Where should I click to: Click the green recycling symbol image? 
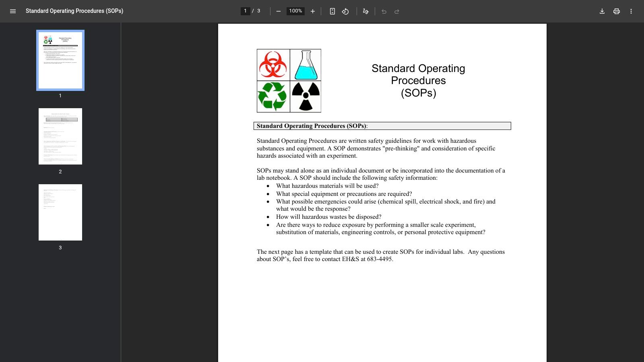pyautogui.click(x=273, y=97)
